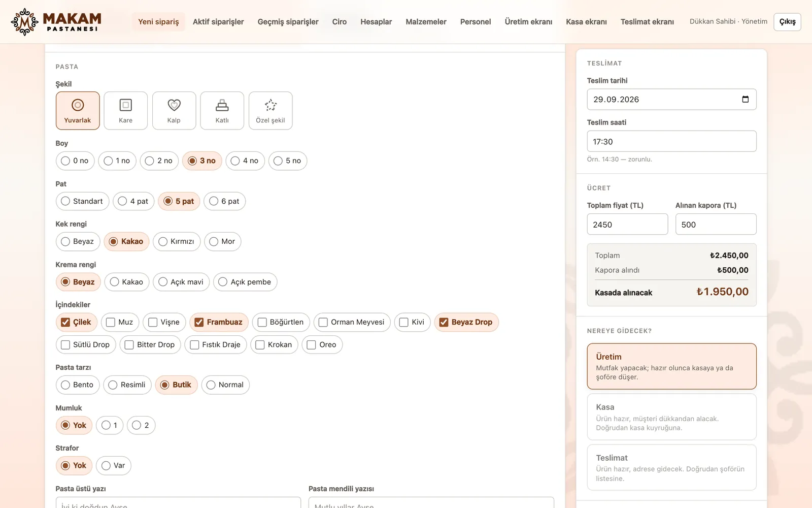Set Krema rengi to Açık pembe
Viewport: 812px width, 508px height.
245,282
